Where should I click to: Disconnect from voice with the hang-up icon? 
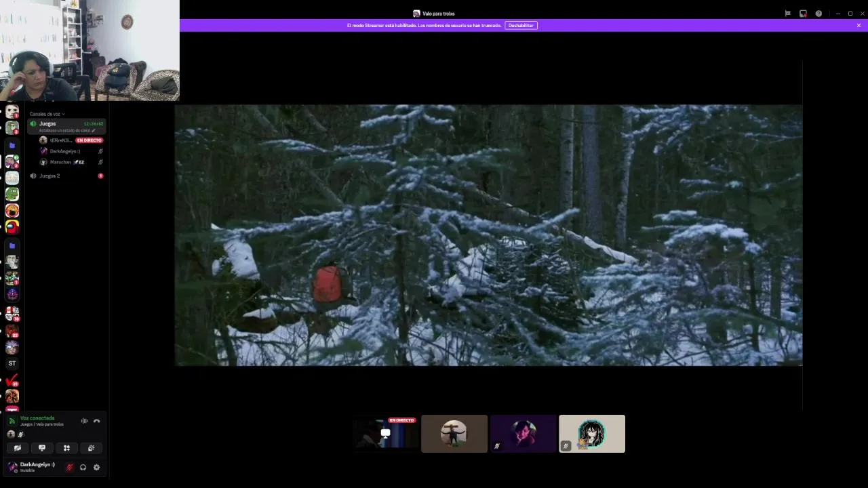tap(96, 421)
